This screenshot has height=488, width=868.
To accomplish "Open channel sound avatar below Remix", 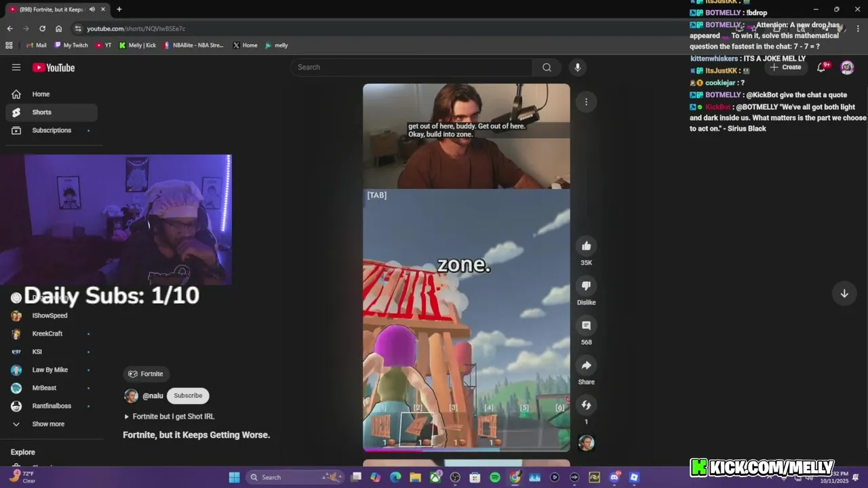I will tap(587, 443).
